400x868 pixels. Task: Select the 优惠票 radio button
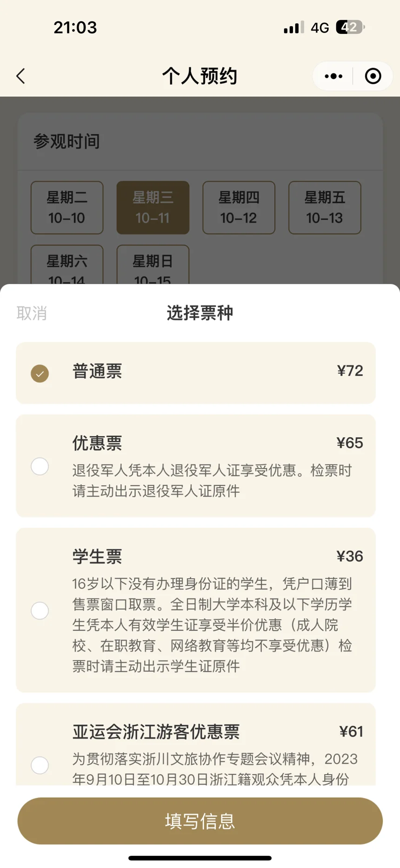tap(40, 466)
